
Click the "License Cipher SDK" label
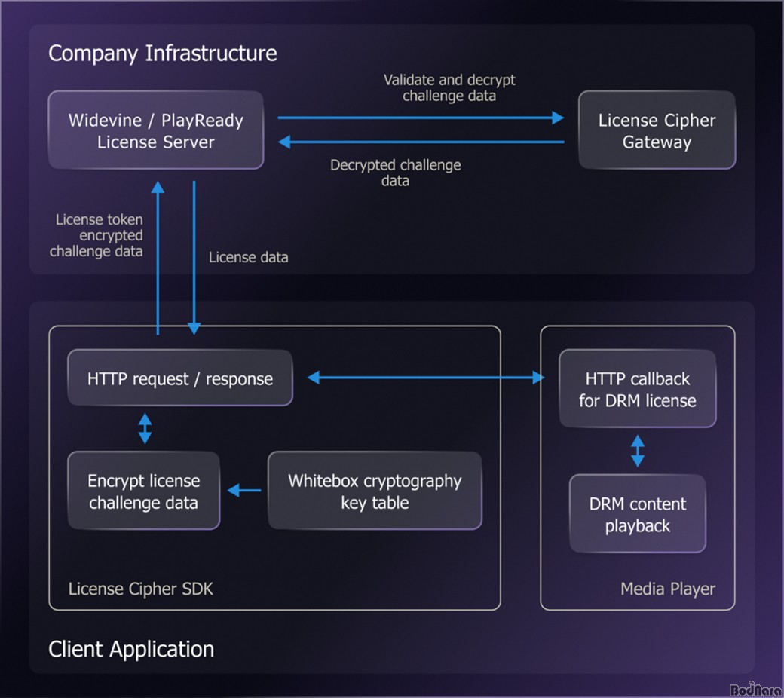pyautogui.click(x=141, y=589)
